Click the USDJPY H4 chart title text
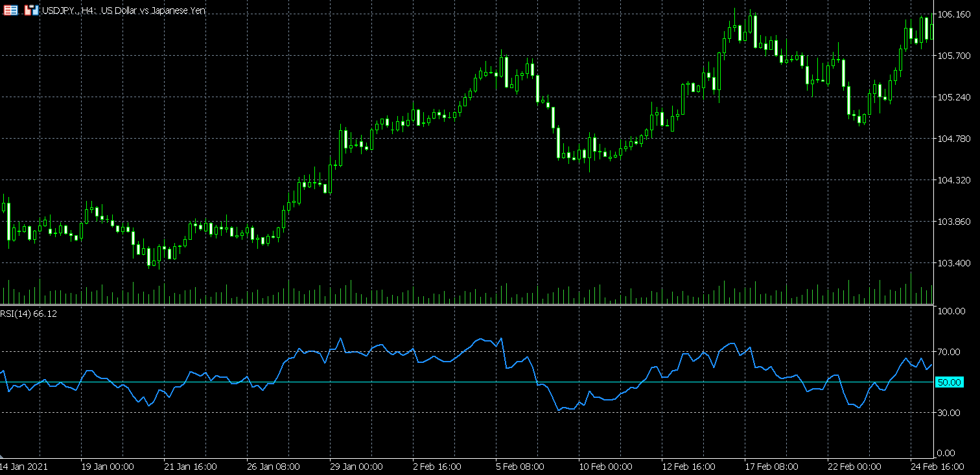Image resolution: width=980 pixels, height=475 pixels. pos(123,10)
